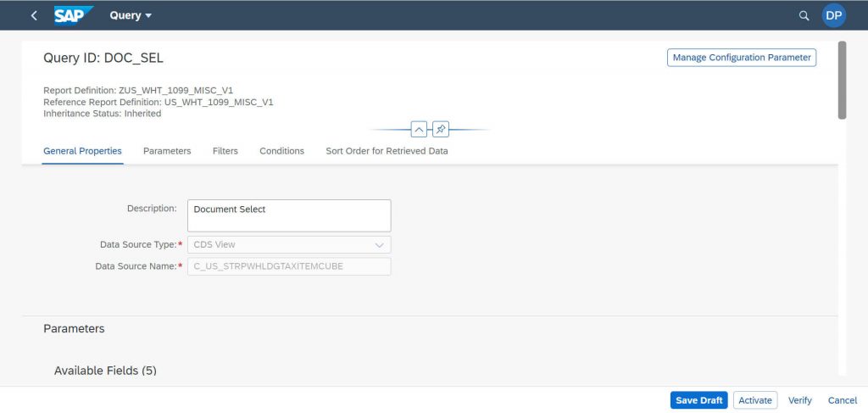868x413 pixels.
Task: Click the Verify link button
Action: coord(800,400)
